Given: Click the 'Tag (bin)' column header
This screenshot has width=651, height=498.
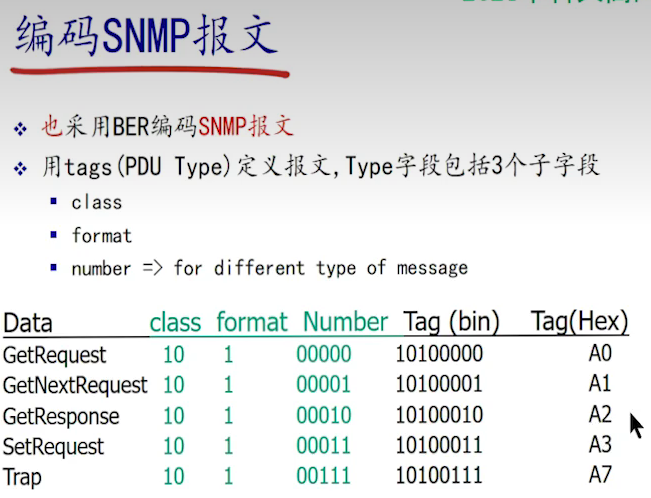Looking at the screenshot, I should (451, 322).
